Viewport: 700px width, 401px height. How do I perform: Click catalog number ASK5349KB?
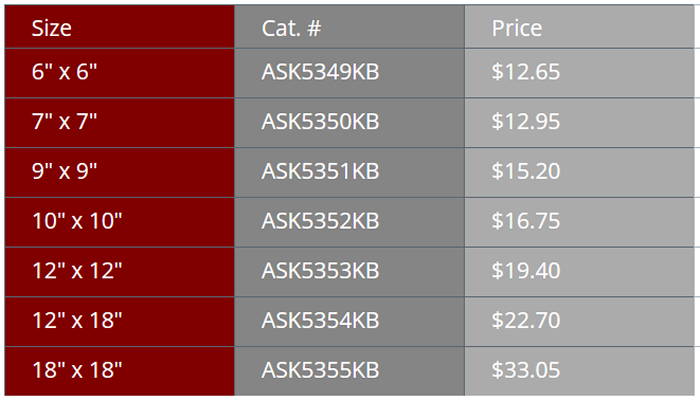[320, 72]
